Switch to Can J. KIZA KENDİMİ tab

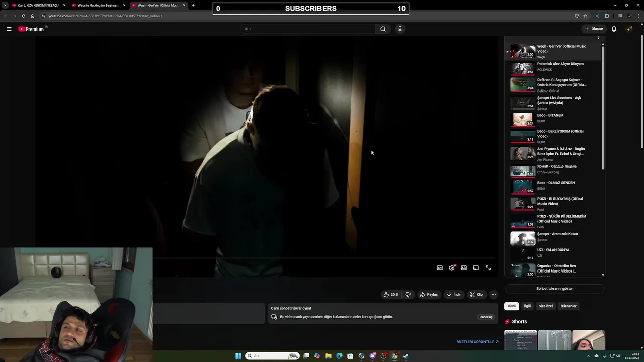tap(38, 5)
